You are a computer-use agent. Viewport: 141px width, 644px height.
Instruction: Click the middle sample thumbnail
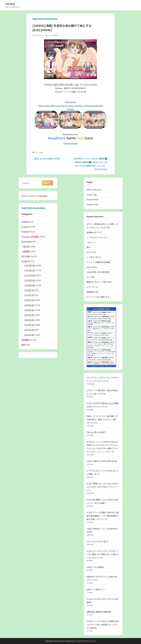coord(70,120)
